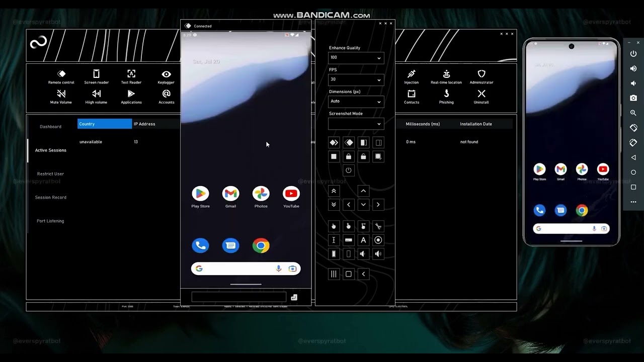Tap Google search bar in remote screen window
644x362 pixels.
pyautogui.click(x=246, y=268)
